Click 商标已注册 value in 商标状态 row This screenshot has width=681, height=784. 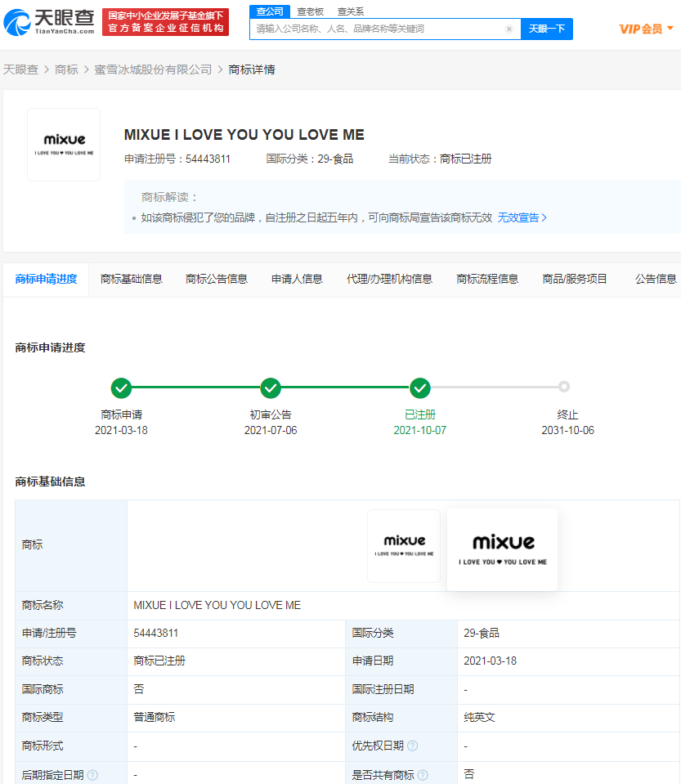(x=159, y=661)
